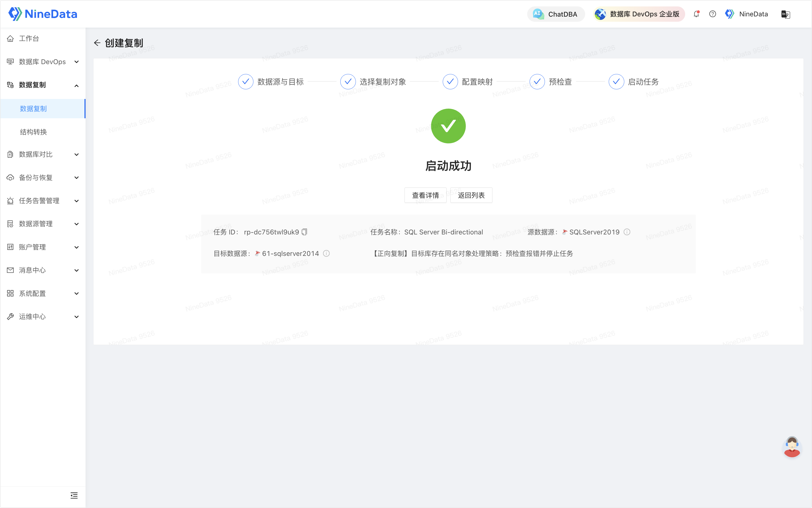Show info for target 61-sqlserver2014

coord(326,253)
